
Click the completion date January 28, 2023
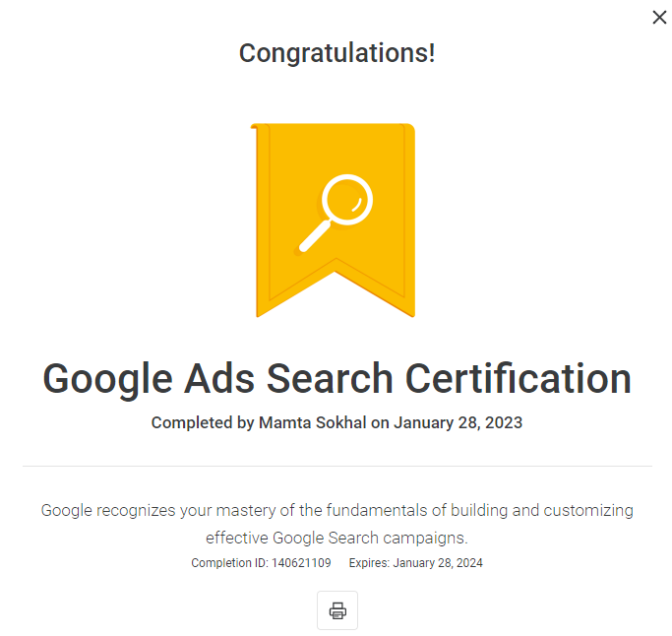[x=458, y=423]
